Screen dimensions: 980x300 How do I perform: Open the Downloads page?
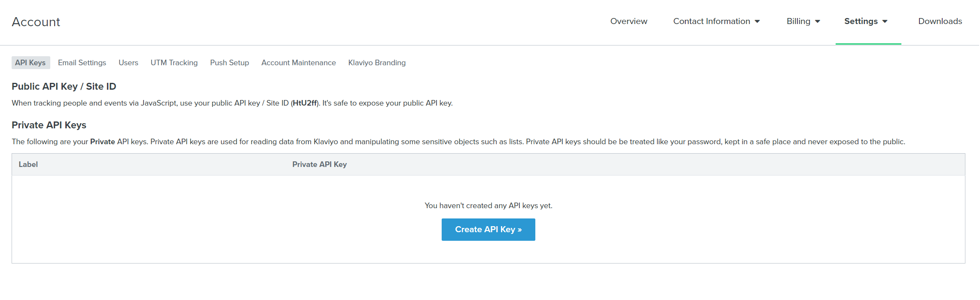940,21
